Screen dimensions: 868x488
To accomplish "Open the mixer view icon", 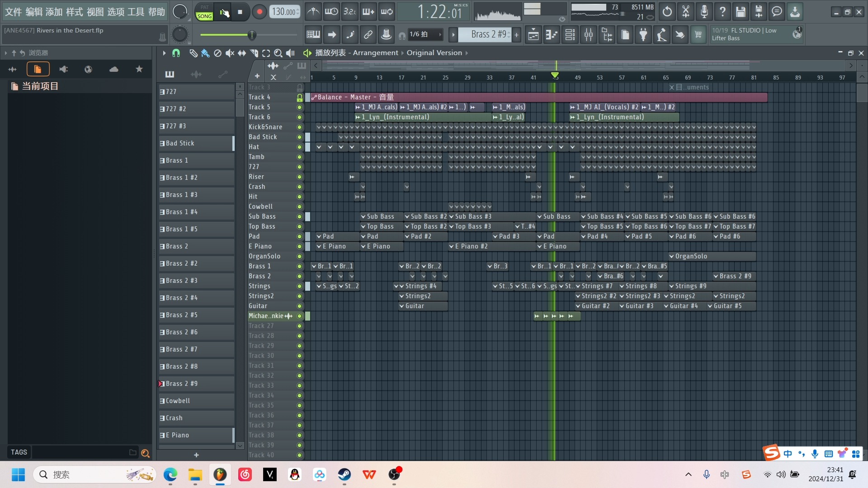I will pyautogui.click(x=589, y=34).
